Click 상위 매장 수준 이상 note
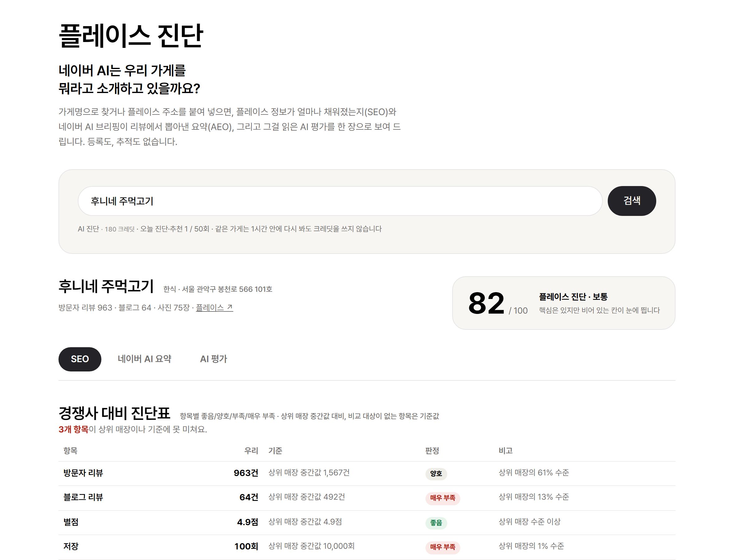 pos(529,521)
